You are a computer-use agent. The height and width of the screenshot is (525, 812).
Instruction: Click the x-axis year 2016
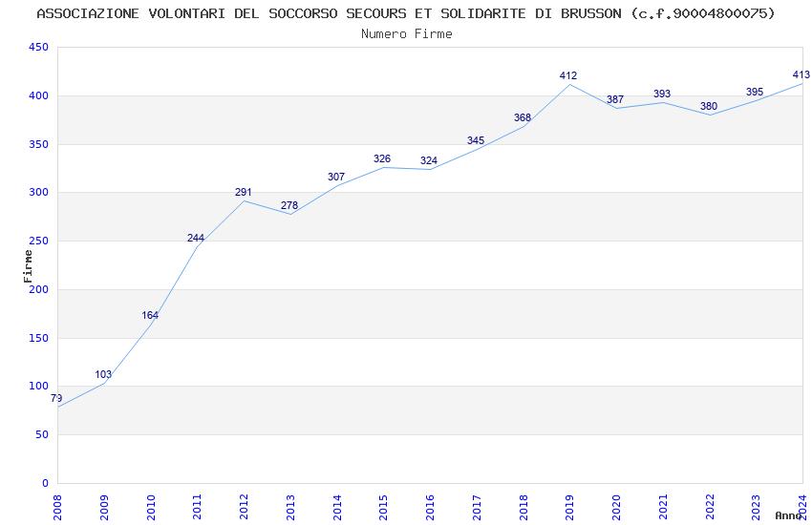[x=430, y=507]
